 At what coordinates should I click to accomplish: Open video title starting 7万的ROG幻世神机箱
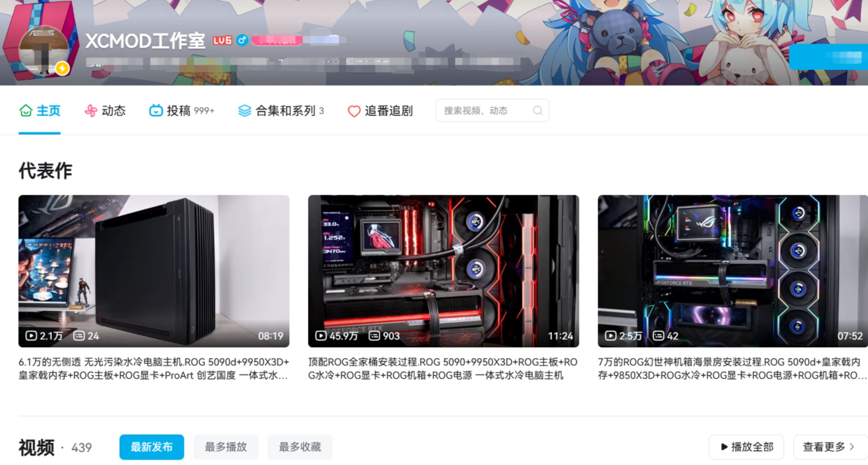pos(733,369)
